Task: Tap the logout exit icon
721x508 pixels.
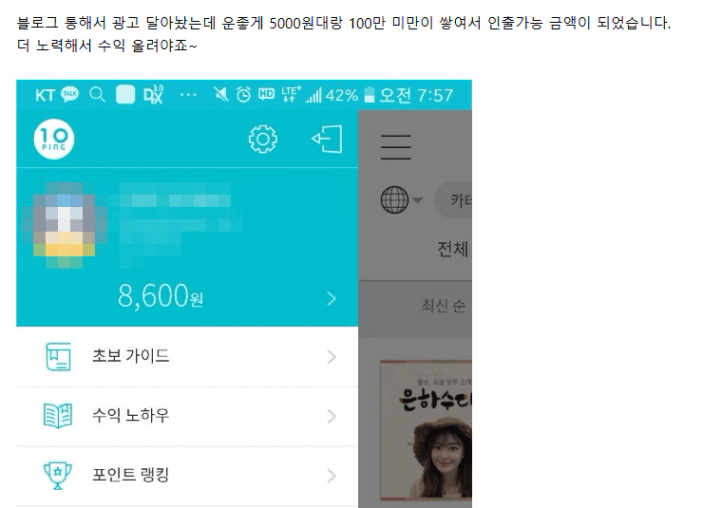Action: 327,139
